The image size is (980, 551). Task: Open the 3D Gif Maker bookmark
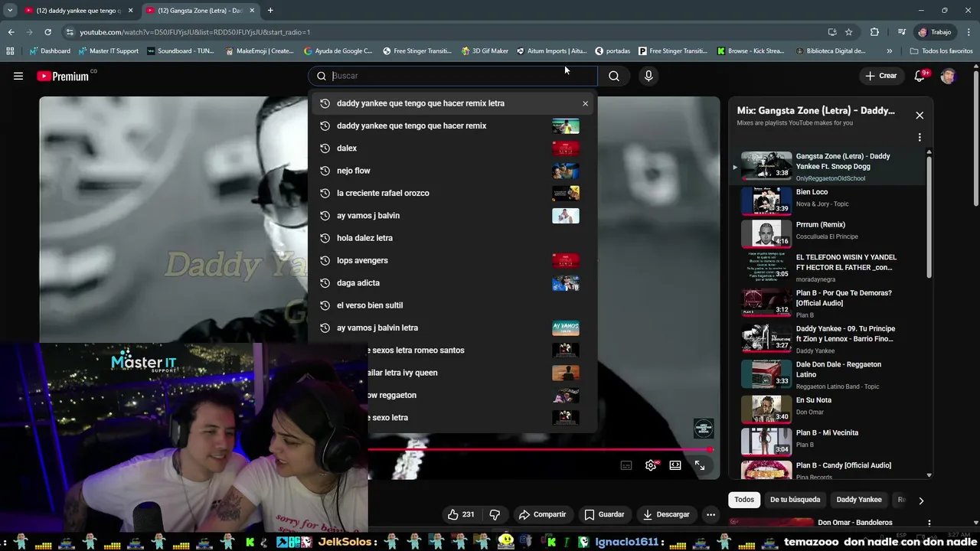tap(485, 51)
